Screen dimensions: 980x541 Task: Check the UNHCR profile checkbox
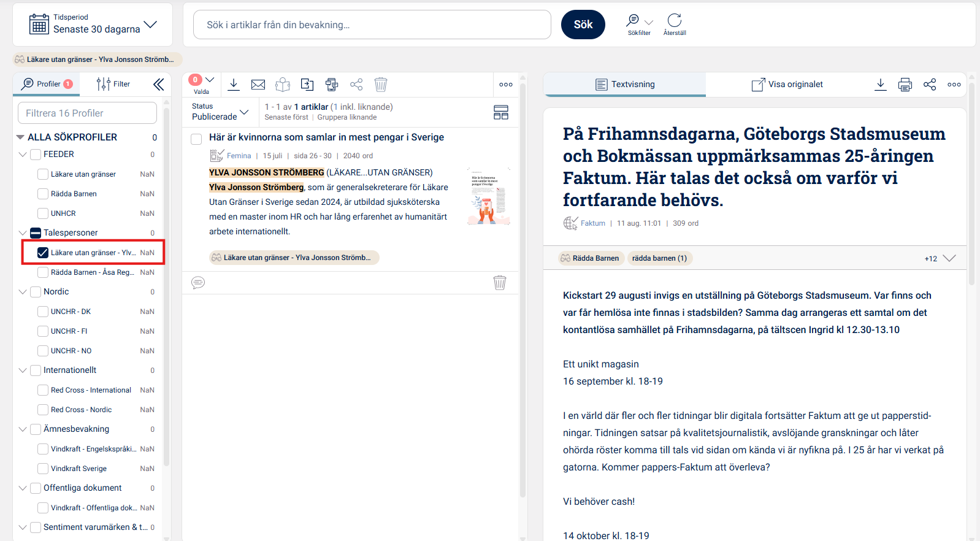coord(43,213)
